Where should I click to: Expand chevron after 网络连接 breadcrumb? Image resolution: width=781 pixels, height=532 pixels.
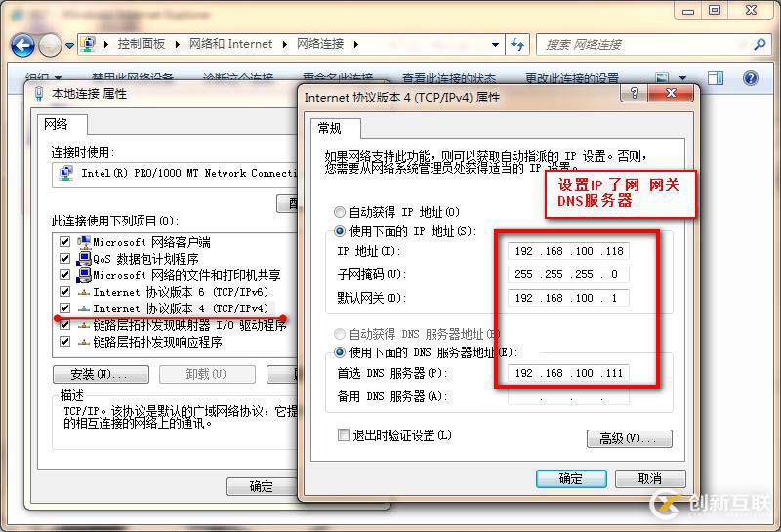pyautogui.click(x=355, y=44)
